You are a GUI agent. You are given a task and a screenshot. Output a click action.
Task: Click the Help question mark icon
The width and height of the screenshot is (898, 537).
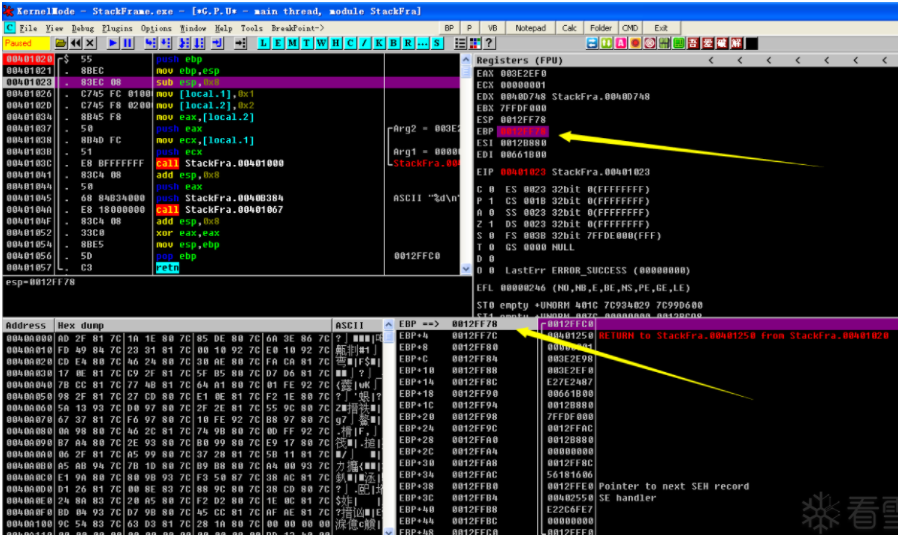pyautogui.click(x=489, y=43)
